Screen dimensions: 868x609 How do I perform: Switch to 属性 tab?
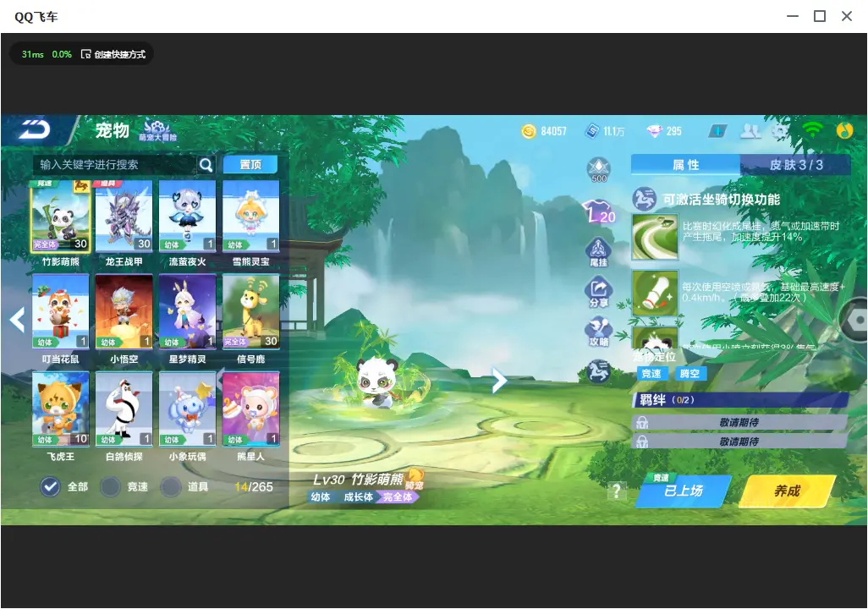tap(685, 164)
